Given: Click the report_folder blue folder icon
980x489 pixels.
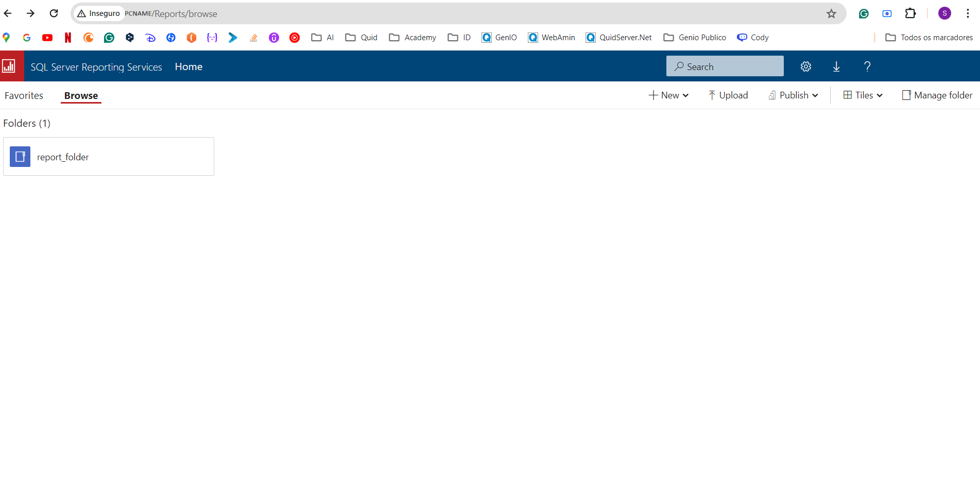Looking at the screenshot, I should pos(20,157).
